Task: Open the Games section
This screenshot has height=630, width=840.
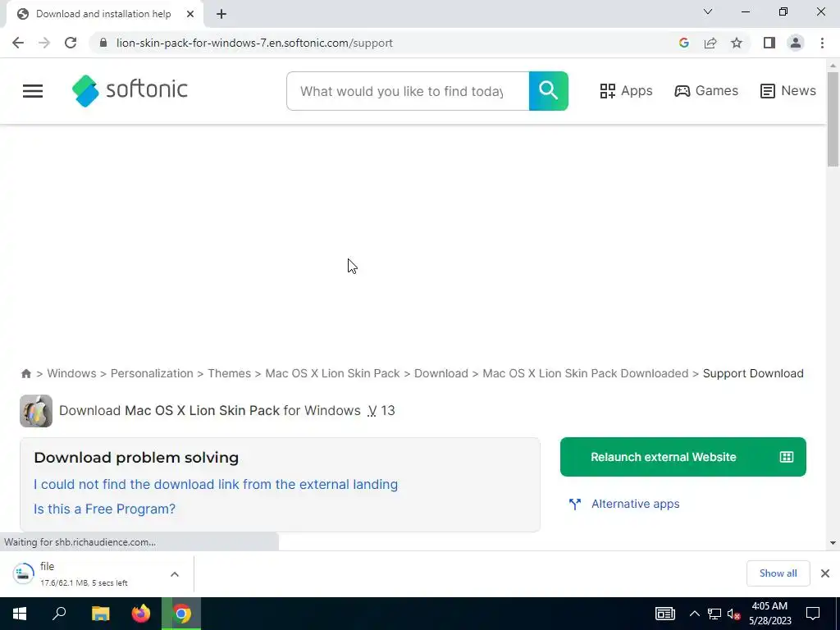Action: pyautogui.click(x=706, y=91)
